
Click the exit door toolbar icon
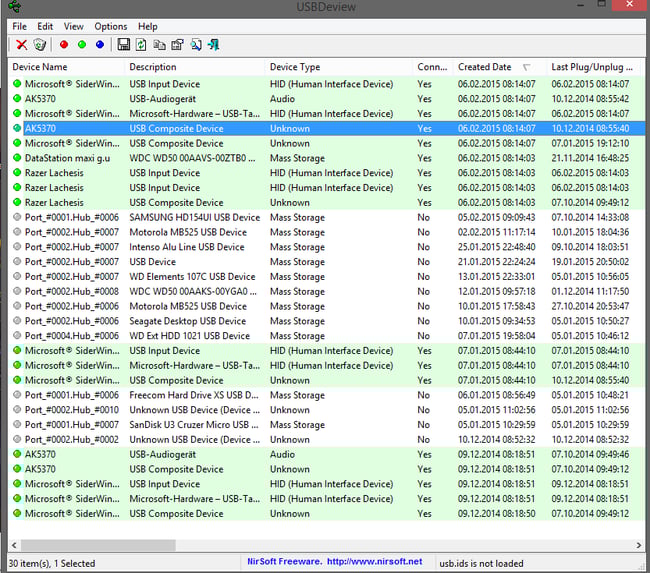click(214, 45)
